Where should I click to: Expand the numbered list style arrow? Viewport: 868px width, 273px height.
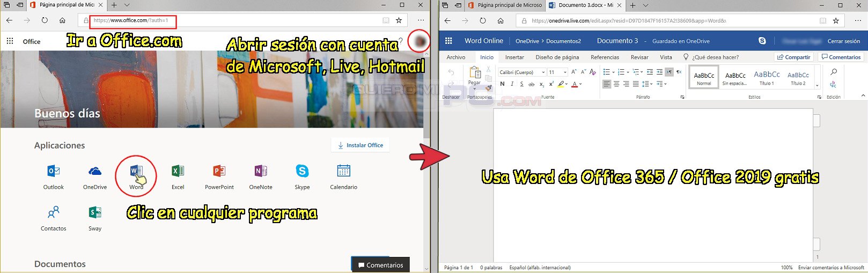pyautogui.click(x=628, y=72)
